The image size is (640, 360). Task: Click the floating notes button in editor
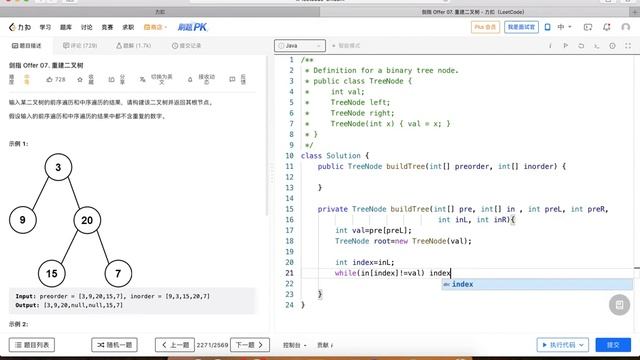tap(619, 305)
